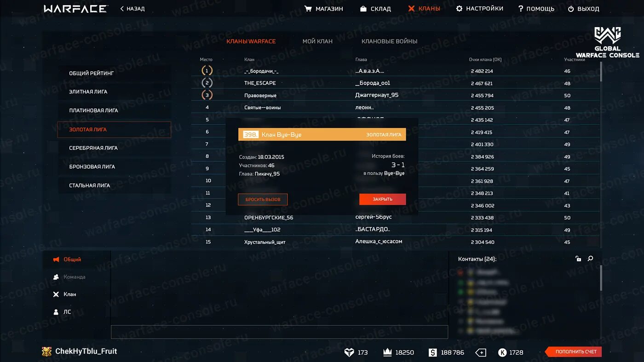Open the Склад inventory
644x362 pixels.
pos(375,9)
